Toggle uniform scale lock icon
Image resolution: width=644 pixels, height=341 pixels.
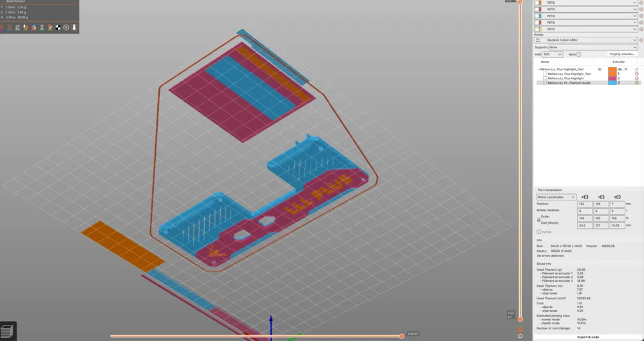[539, 220]
